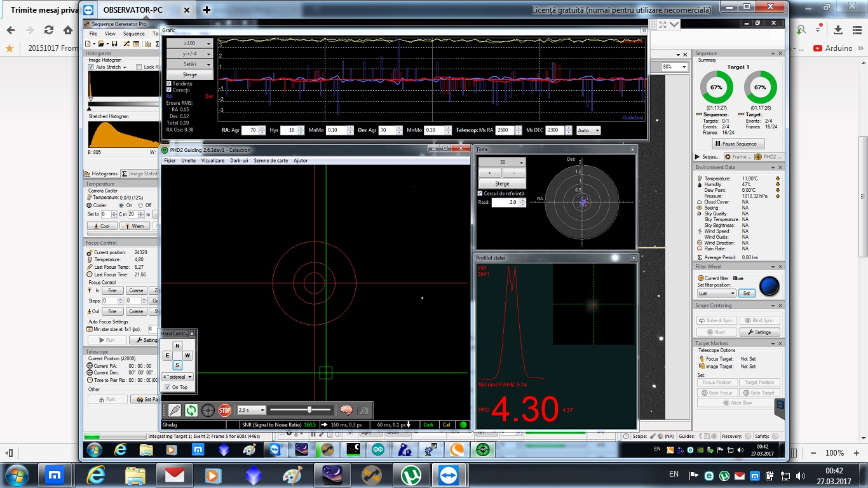Toggle the Tendințe checkbox in Grafic

(169, 84)
